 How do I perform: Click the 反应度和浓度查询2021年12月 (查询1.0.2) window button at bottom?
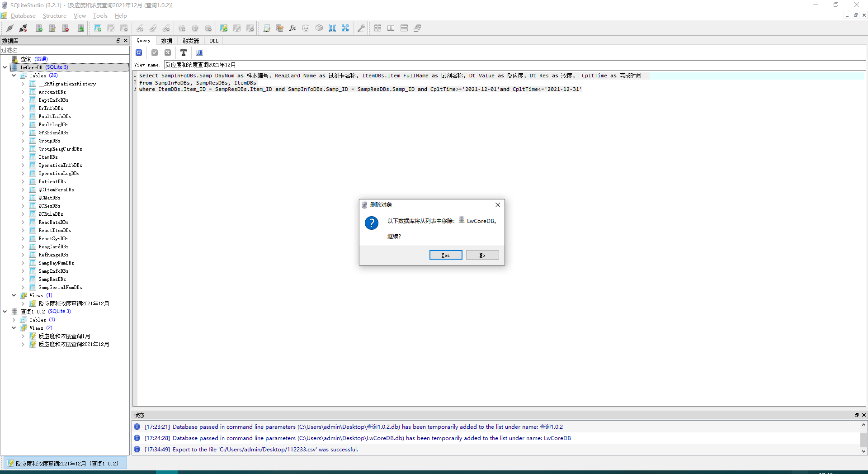66,464
